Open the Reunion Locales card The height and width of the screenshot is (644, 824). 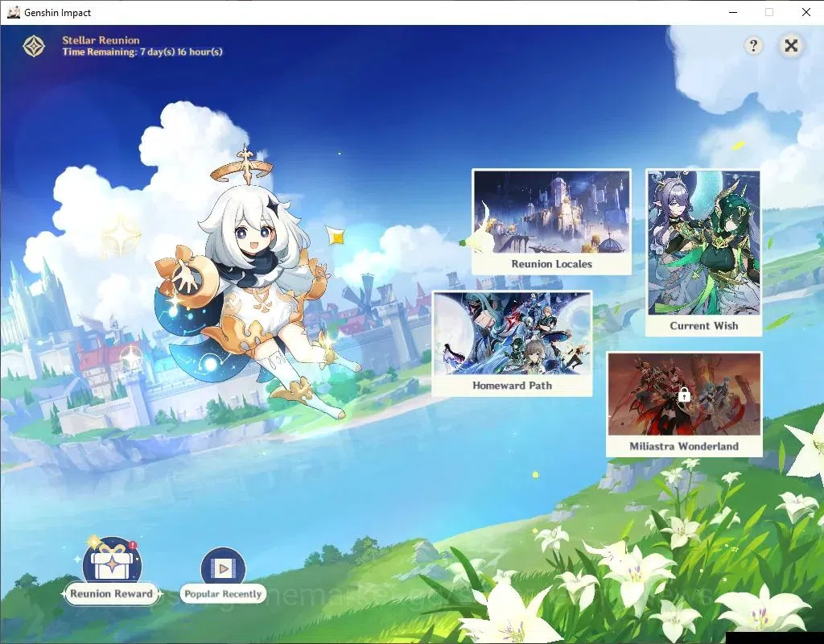click(x=551, y=222)
